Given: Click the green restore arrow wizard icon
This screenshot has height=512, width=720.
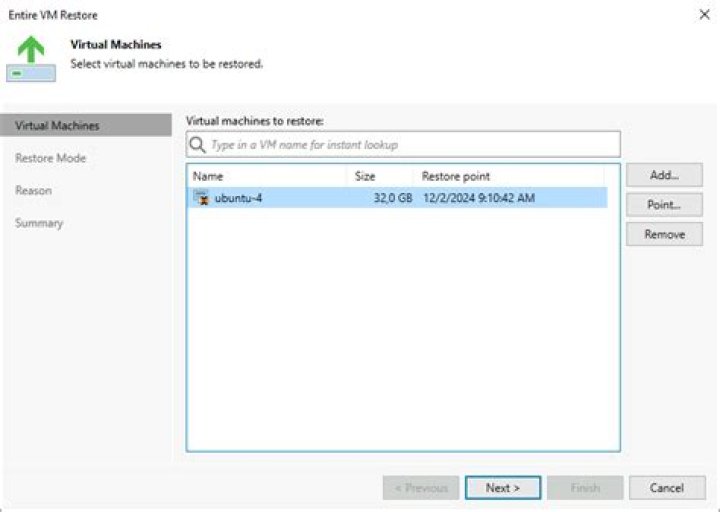Looking at the screenshot, I should [x=31, y=58].
